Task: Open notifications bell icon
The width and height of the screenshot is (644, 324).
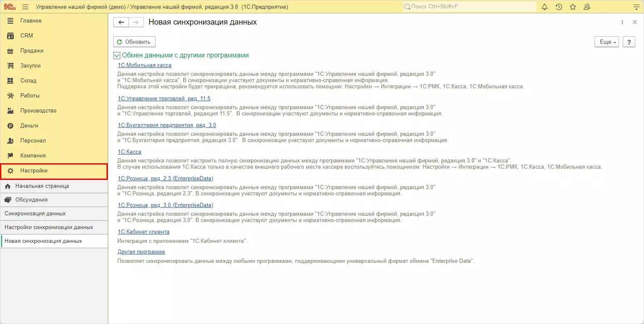Action: point(545,7)
